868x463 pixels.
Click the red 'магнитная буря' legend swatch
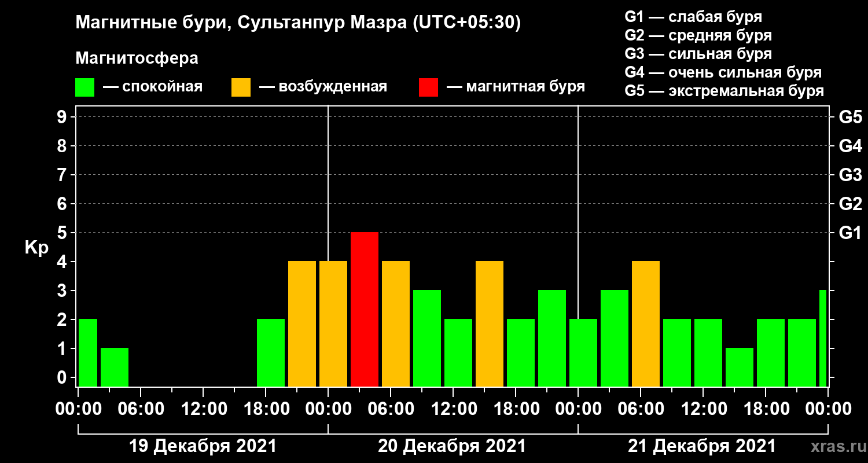pyautogui.click(x=428, y=87)
